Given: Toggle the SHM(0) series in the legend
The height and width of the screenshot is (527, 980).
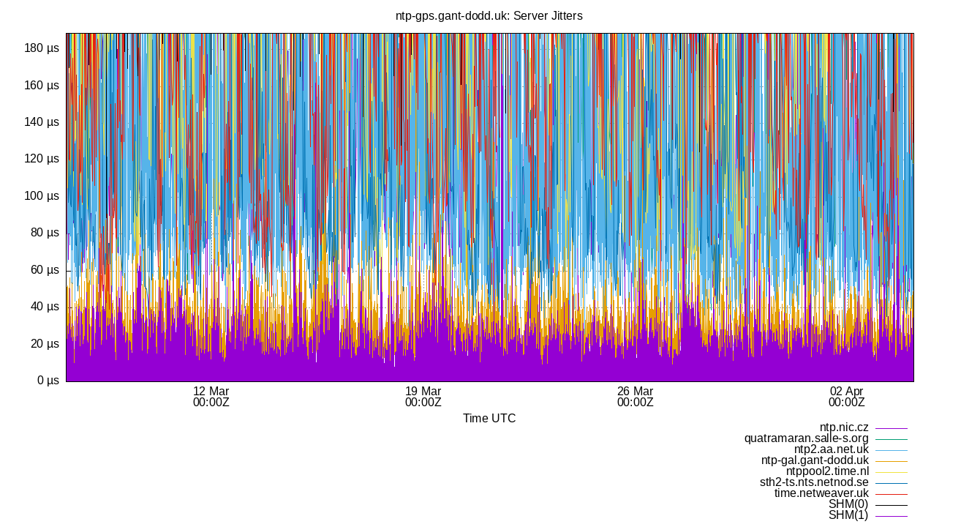Looking at the screenshot, I should (847, 504).
